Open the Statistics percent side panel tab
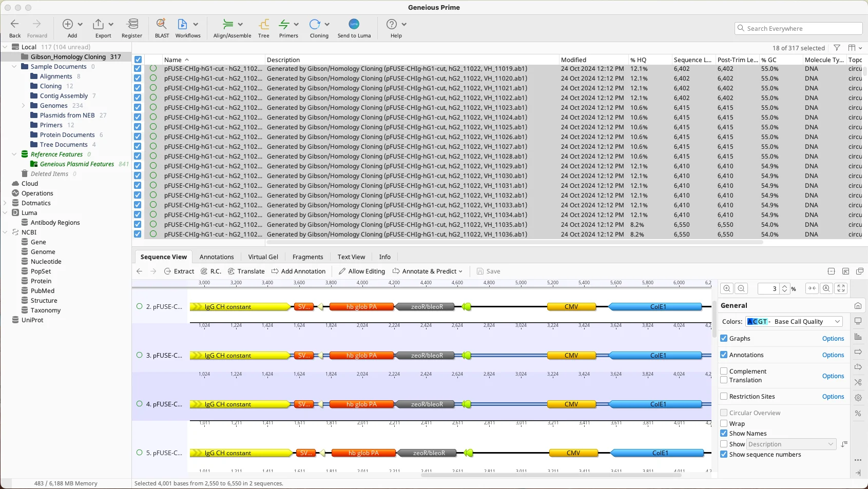 point(858,413)
